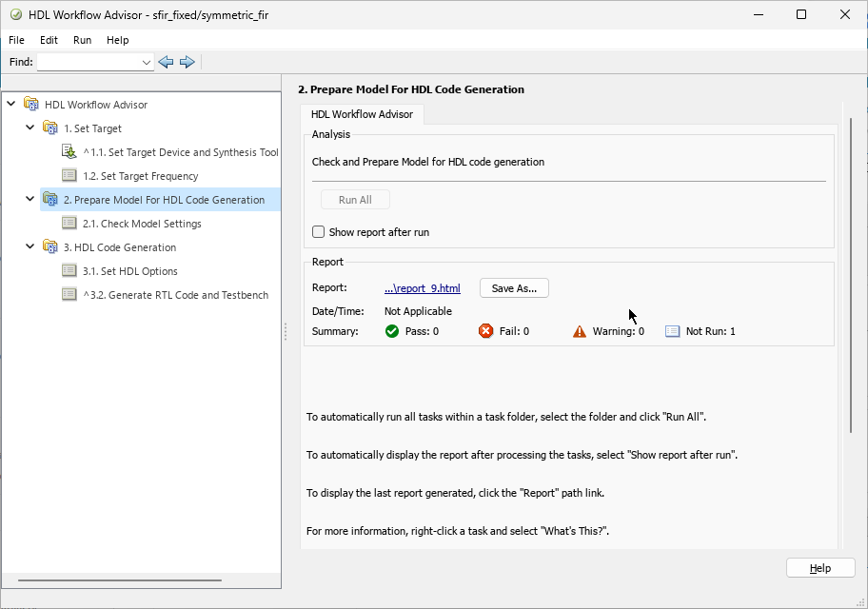
Task: Click the Generate RTL Code and Testbench icon
Action: click(x=68, y=294)
